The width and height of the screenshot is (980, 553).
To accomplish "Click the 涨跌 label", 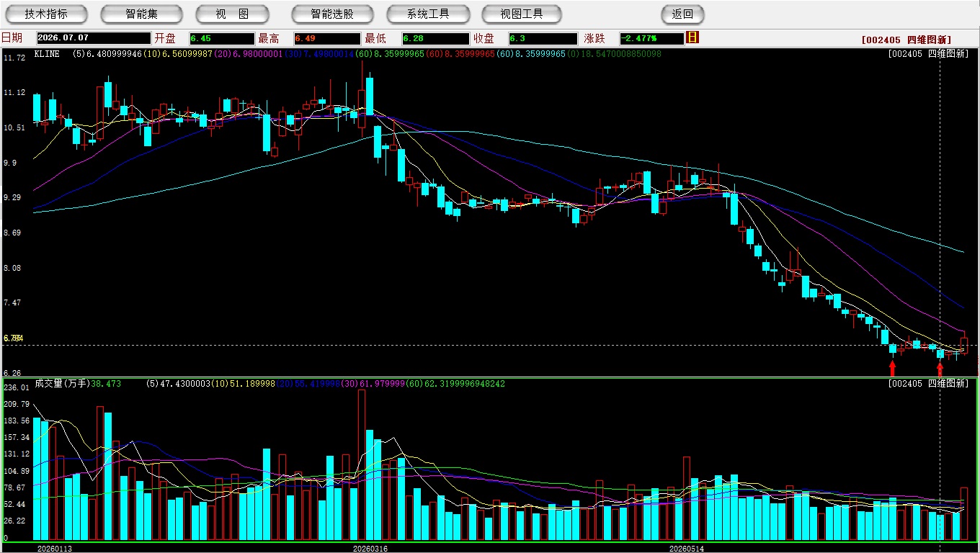I will point(594,38).
